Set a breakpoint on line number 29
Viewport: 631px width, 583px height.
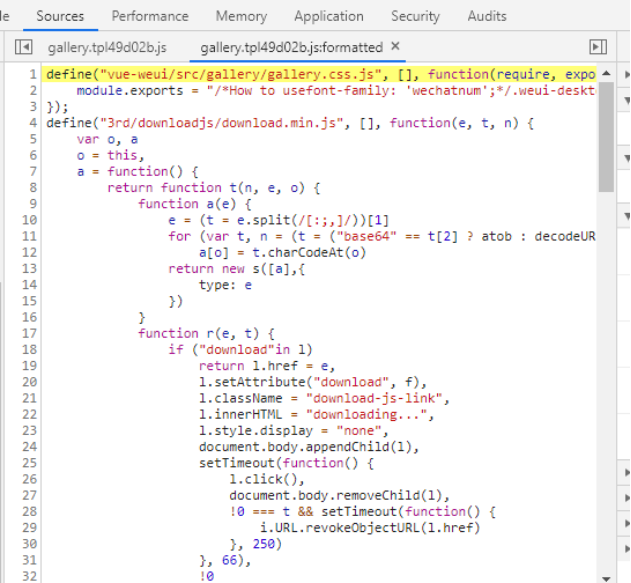[x=29, y=528]
